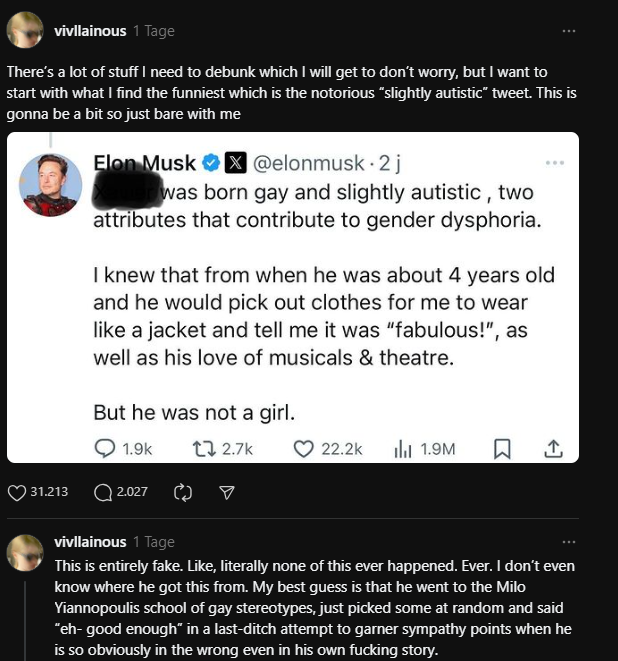Image resolution: width=618 pixels, height=661 pixels.
Task: Repost the first vivllainous post
Action: point(183,492)
